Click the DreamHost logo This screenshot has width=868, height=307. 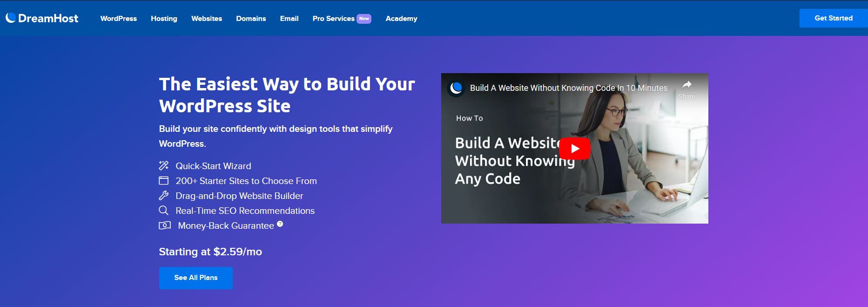tap(42, 18)
